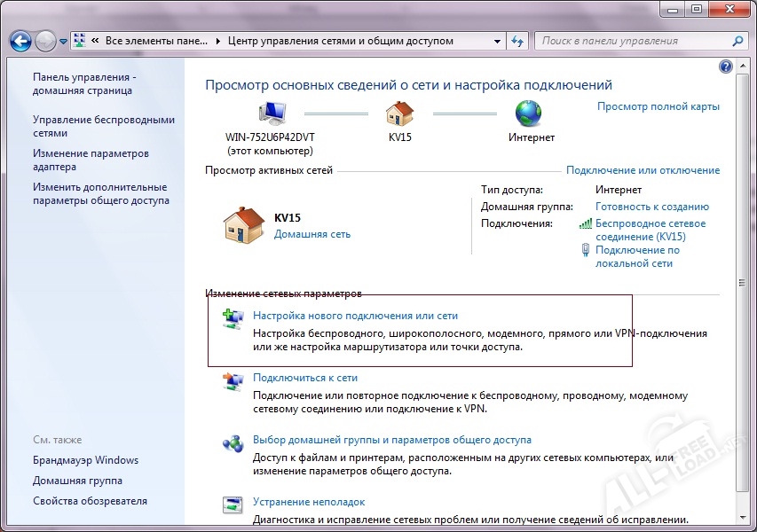
Task: Click the Подключиться к сети icon
Action: [x=233, y=379]
